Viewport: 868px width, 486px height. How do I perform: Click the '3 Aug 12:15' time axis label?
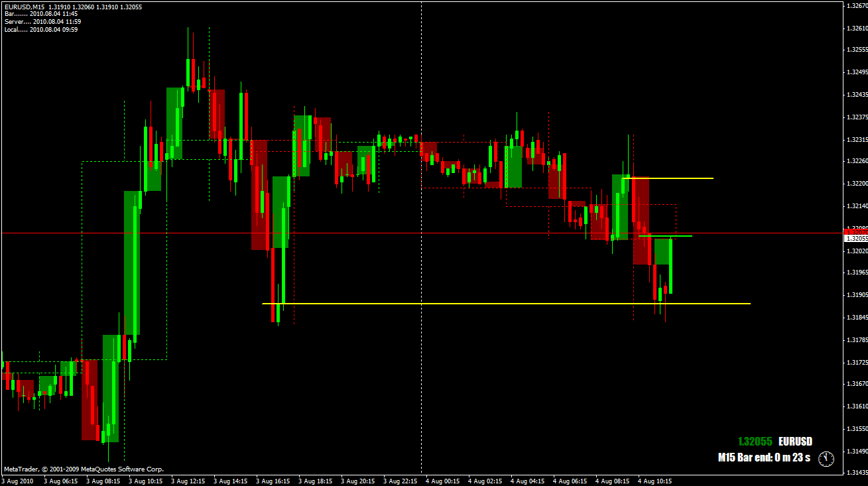coord(189,481)
